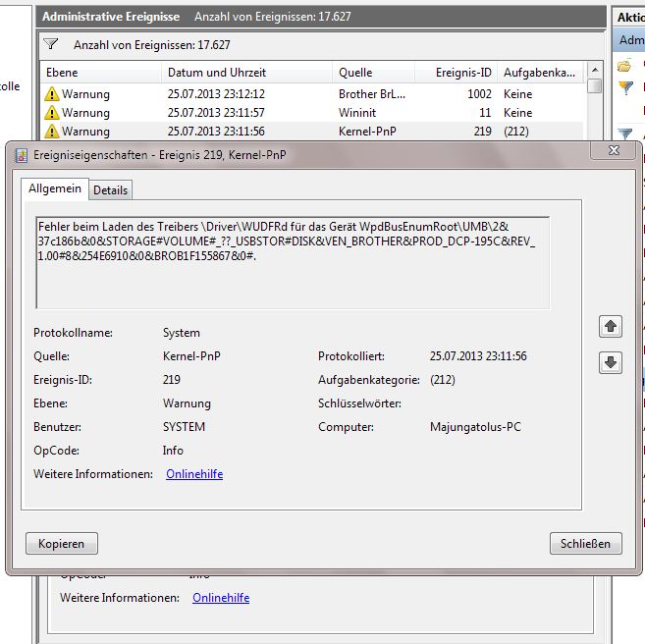Image resolution: width=645 pixels, height=644 pixels.
Task: Sort events by the Datum und Uhrzeit column
Action: 216,73
